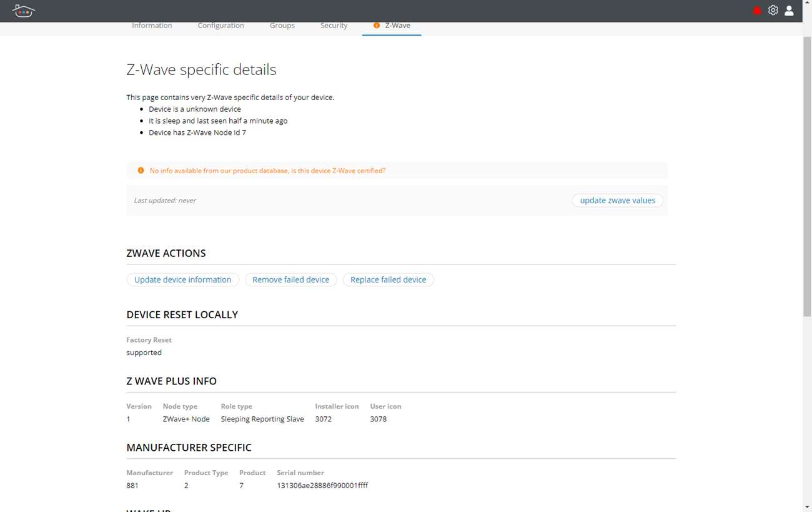Click Replace failed device
The image size is (812, 512).
coord(388,280)
